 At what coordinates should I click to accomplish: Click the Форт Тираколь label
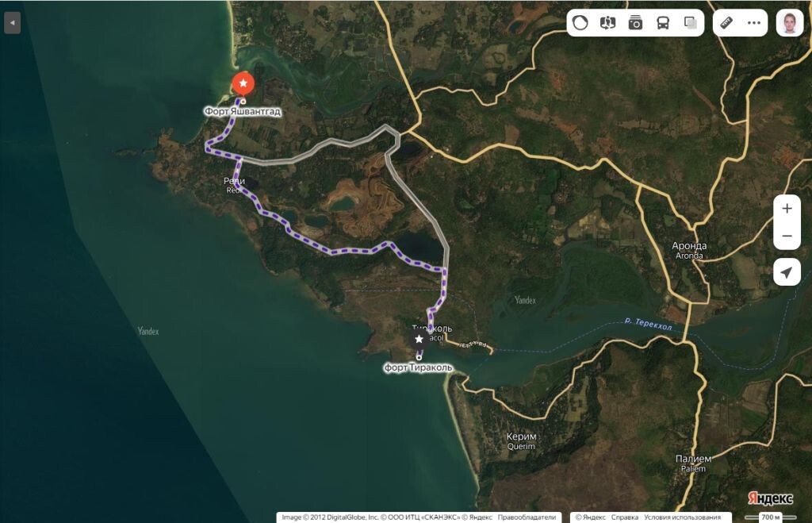click(418, 367)
